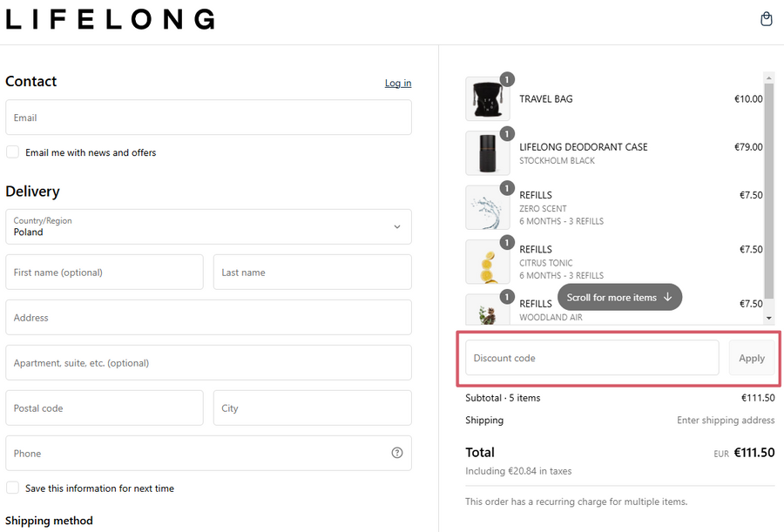784x532 pixels.
Task: Focus the Discount code input field
Action: click(x=591, y=358)
